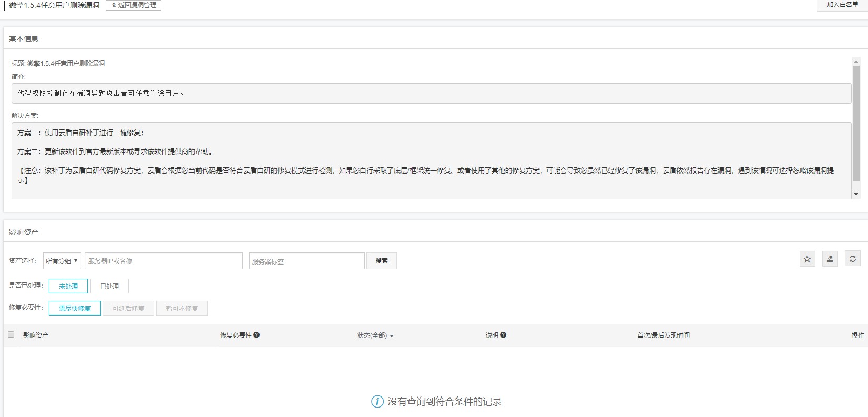Image resolution: width=868 pixels, height=417 pixels.
Task: Click the 返回漏洞管理 button
Action: (133, 5)
